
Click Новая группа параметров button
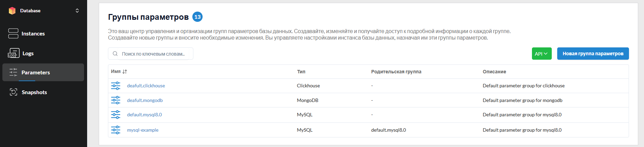593,54
